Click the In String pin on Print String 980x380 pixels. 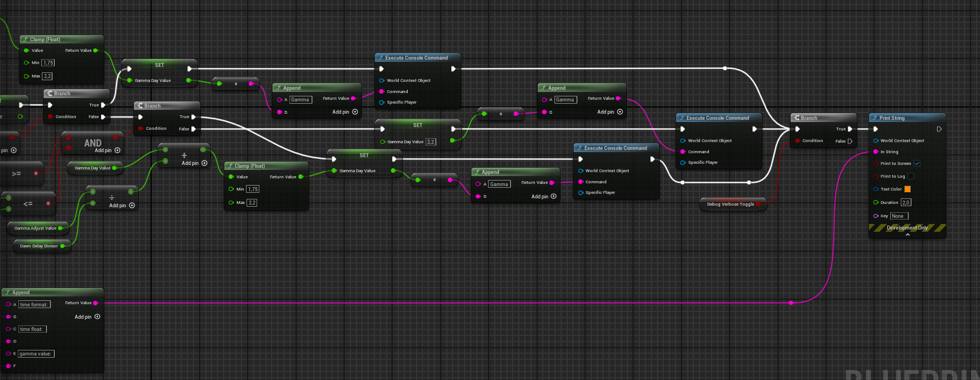pos(876,152)
